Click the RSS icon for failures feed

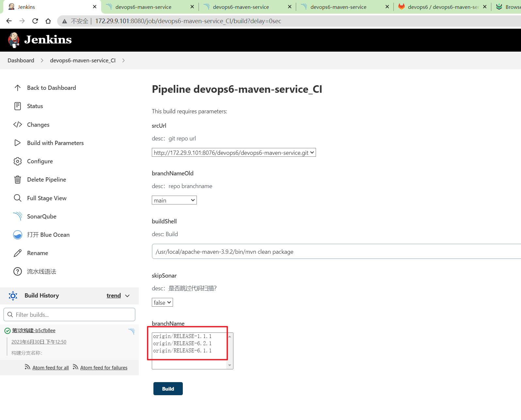click(x=75, y=367)
